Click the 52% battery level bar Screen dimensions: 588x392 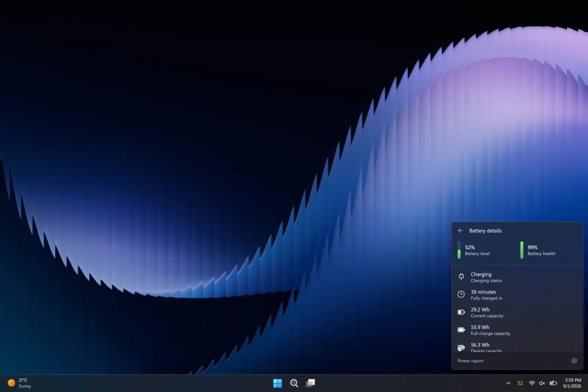(x=459, y=250)
